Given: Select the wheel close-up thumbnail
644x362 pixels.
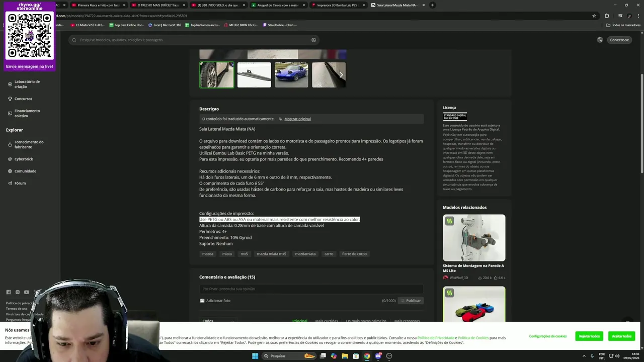Looking at the screenshot, I should pyautogui.click(x=217, y=75).
